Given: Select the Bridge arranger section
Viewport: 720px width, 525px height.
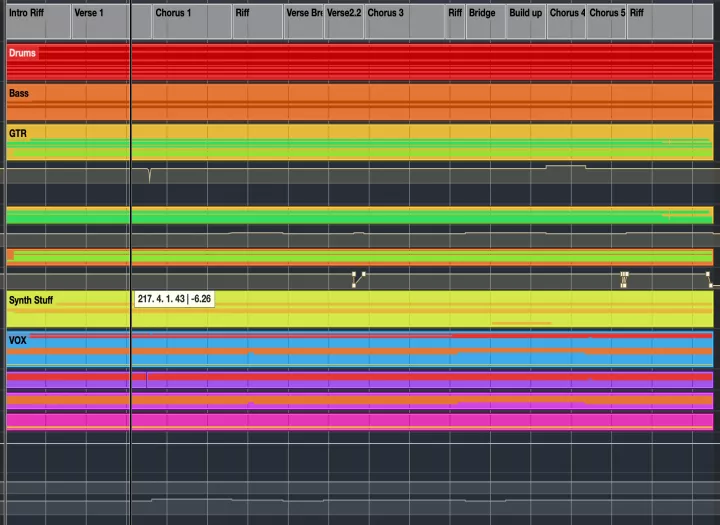Looking at the screenshot, I should point(486,22).
